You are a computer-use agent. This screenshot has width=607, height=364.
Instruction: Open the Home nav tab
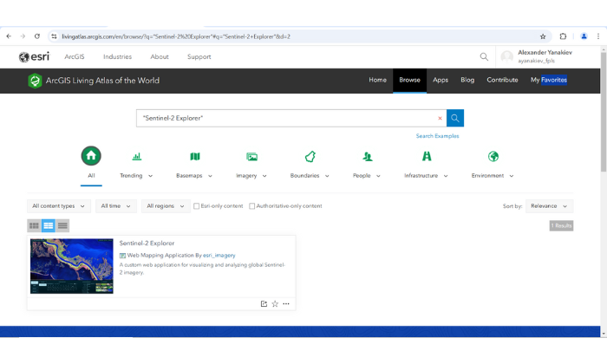click(x=377, y=80)
